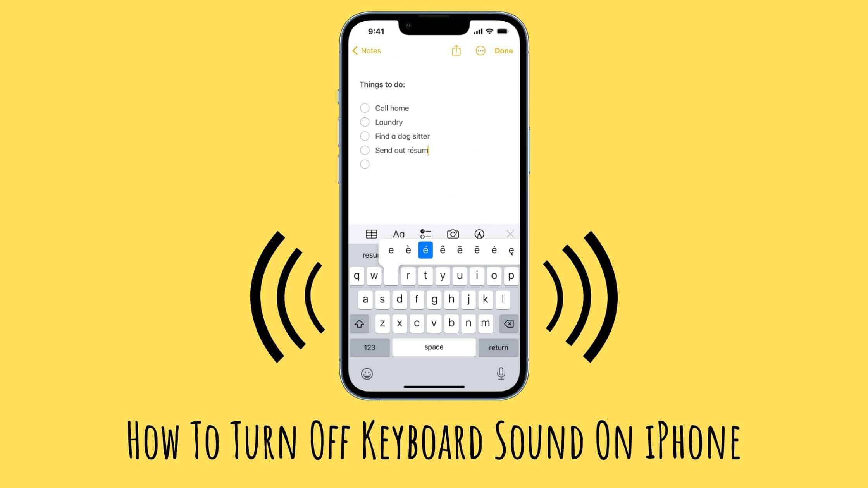
Task: Tap the Notes back navigation button
Action: click(x=365, y=51)
